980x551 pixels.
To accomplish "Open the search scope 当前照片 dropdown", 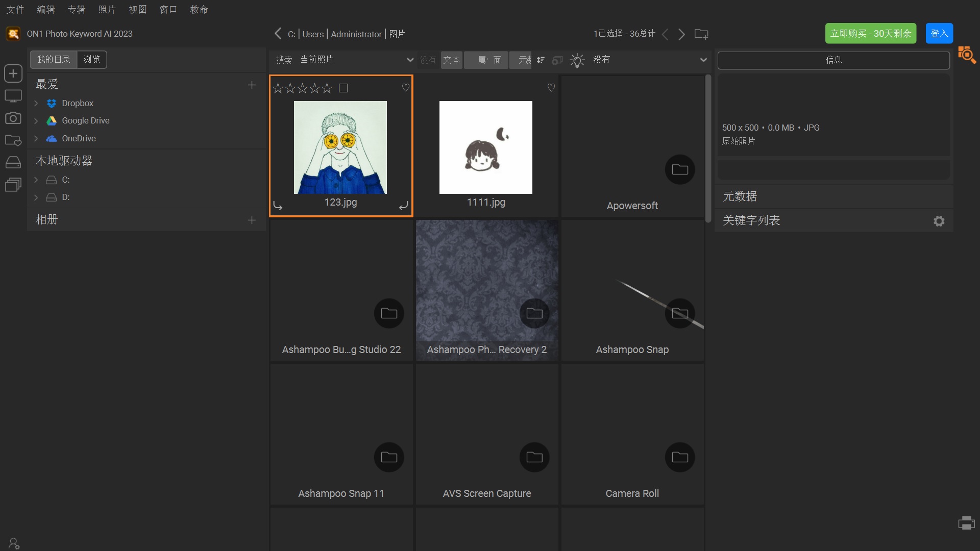I will (x=356, y=60).
